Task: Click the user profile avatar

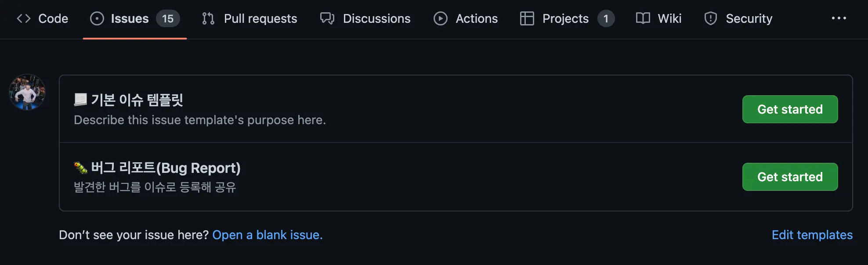Action: 27,92
